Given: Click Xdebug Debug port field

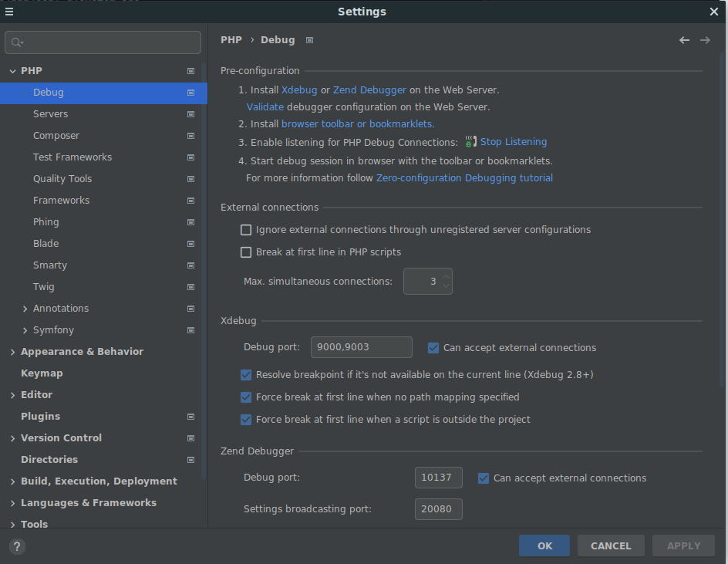Looking at the screenshot, I should pos(361,347).
